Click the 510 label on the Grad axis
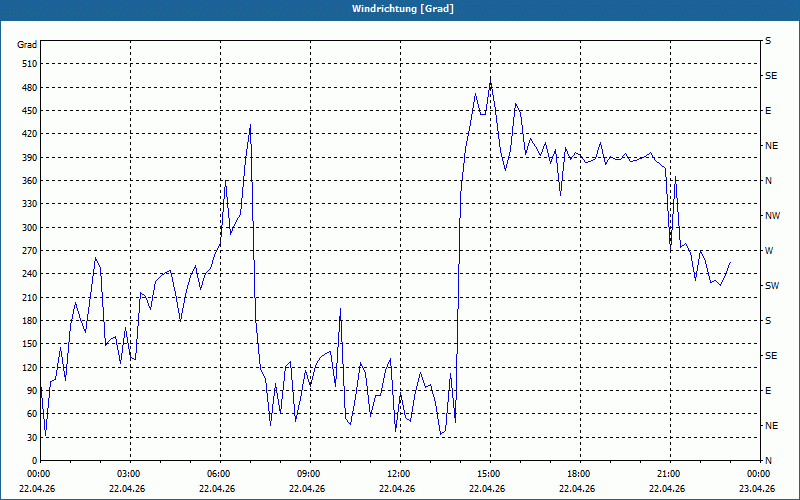The image size is (800, 500). tap(30, 64)
